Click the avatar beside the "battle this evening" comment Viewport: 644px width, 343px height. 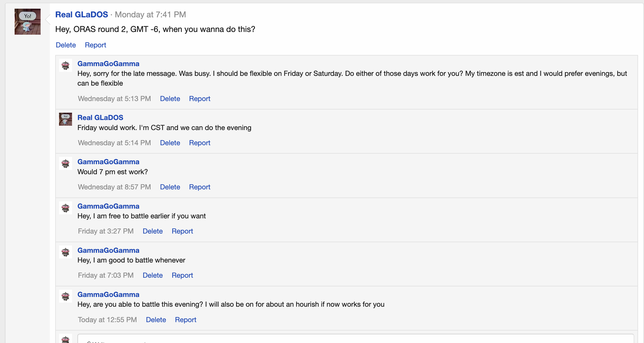click(x=66, y=296)
